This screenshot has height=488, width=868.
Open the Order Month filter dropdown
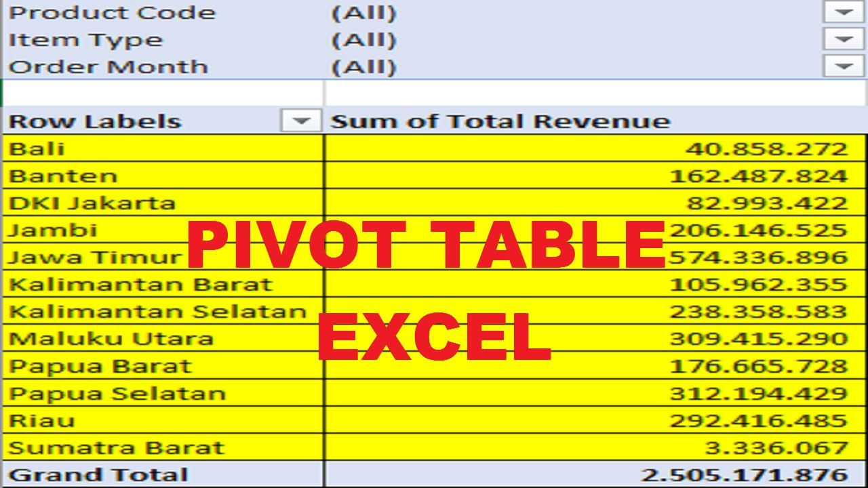click(x=844, y=66)
